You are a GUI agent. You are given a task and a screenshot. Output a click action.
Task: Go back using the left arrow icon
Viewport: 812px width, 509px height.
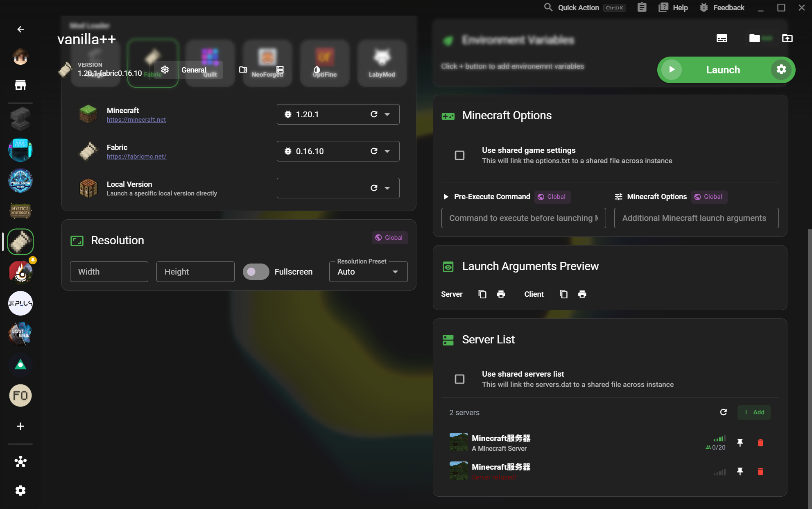pyautogui.click(x=20, y=29)
